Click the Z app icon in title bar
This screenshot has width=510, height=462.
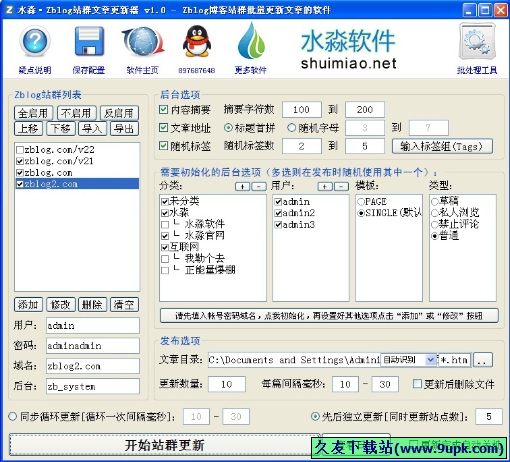pos(9,10)
